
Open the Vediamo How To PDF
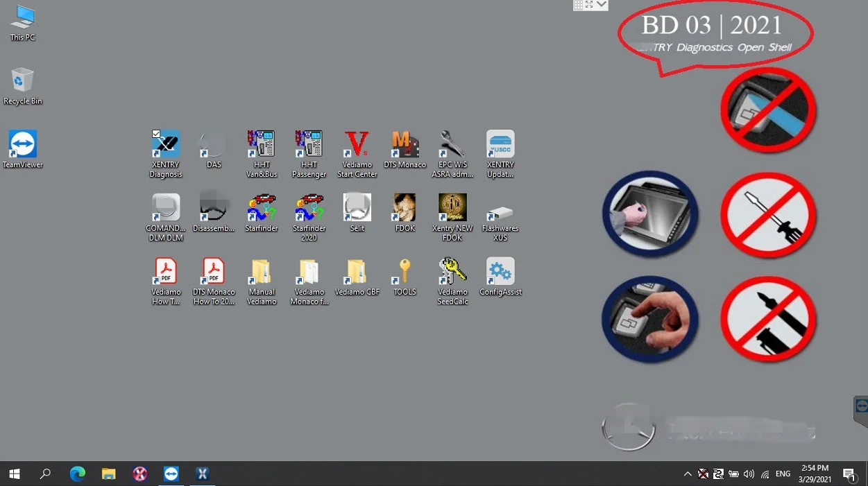[166, 272]
